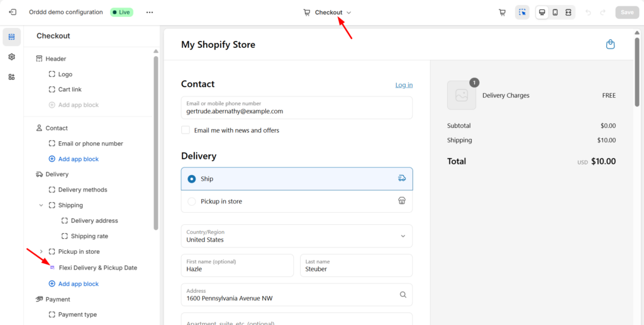Open theme settings gear icon
The width and height of the screenshot is (644, 325).
pos(11,57)
